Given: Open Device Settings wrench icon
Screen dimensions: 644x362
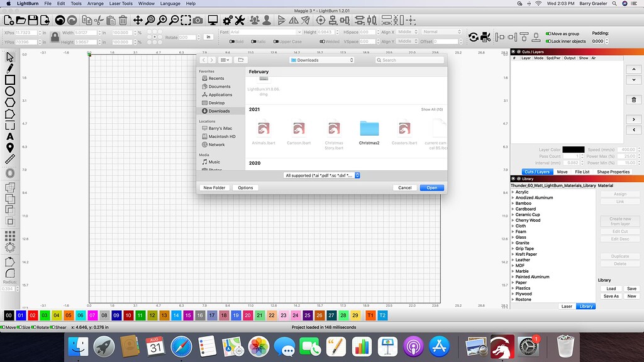Looking at the screenshot, I should pyautogui.click(x=240, y=20).
